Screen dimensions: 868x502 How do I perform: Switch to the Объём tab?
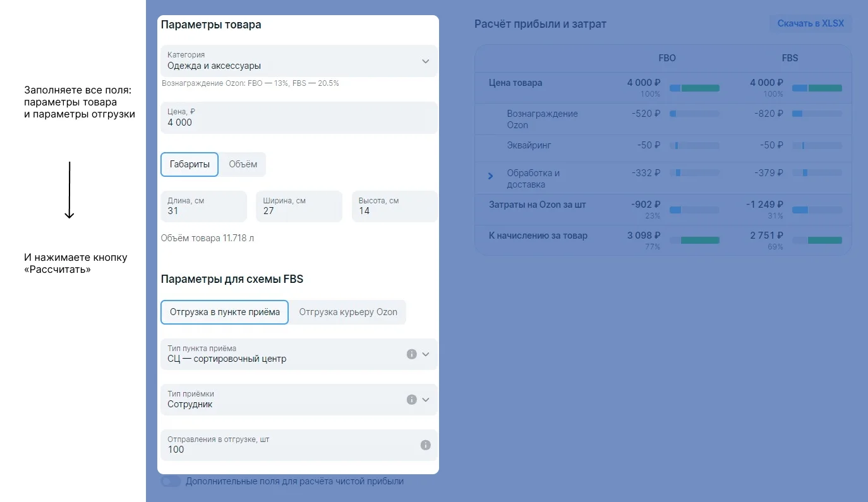pyautogui.click(x=243, y=164)
